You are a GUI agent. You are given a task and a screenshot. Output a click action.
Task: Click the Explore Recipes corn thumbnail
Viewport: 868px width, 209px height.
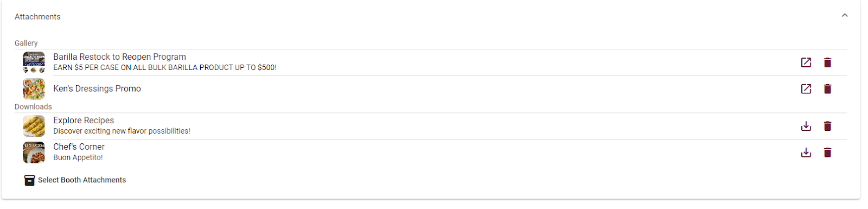point(34,126)
